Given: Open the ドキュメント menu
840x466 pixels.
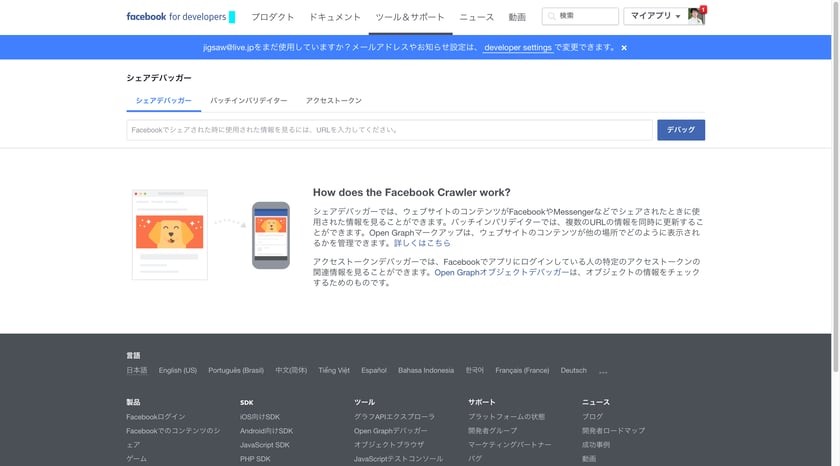Looking at the screenshot, I should (334, 17).
